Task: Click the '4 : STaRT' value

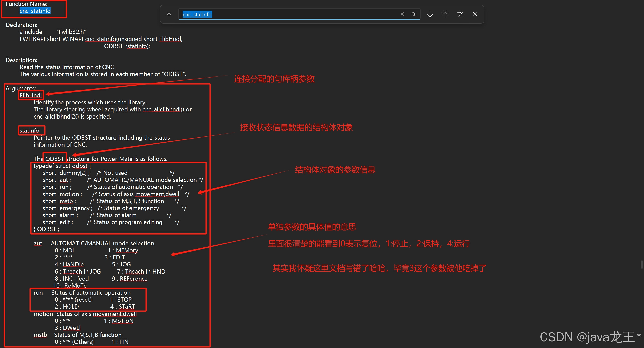Action: 123,307
